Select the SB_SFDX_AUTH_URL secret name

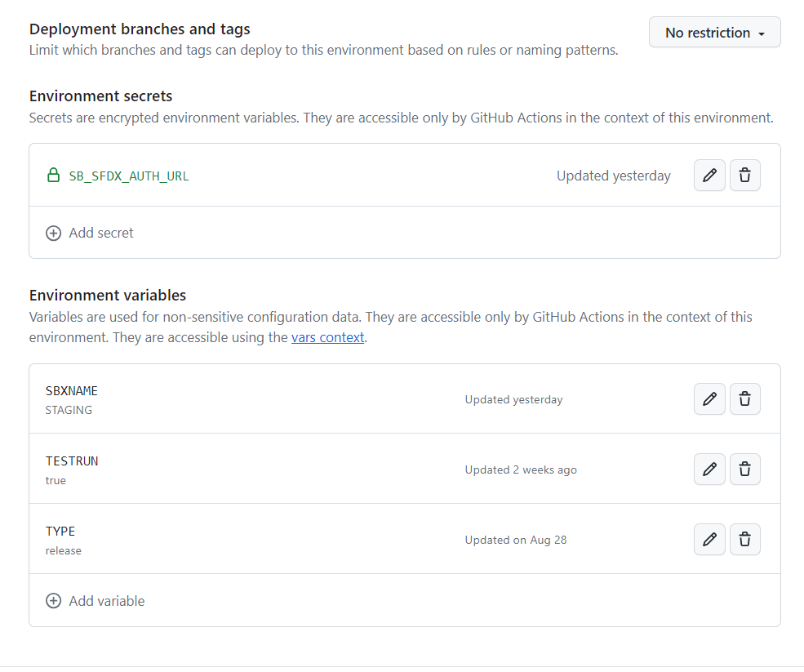129,176
